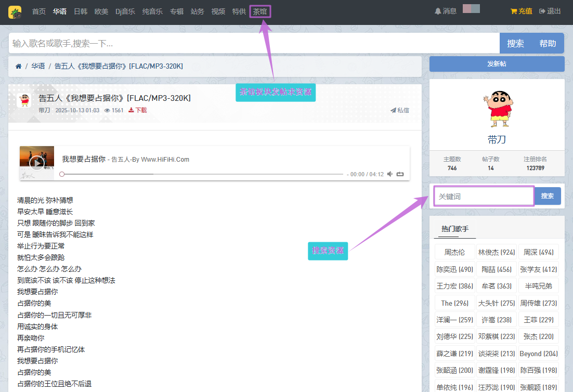Click the 发新帖 button

coord(497,64)
